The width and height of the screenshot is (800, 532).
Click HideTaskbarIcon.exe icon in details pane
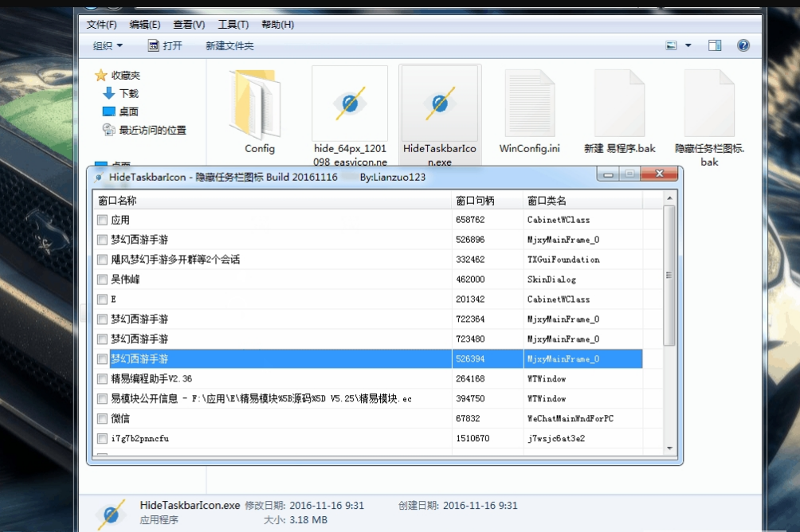(x=110, y=514)
